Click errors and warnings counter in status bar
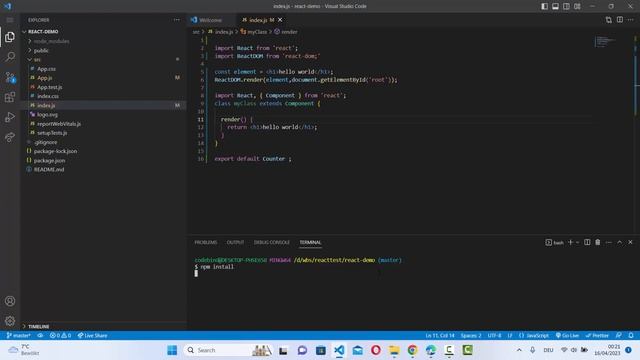The image size is (640, 360). point(60,335)
